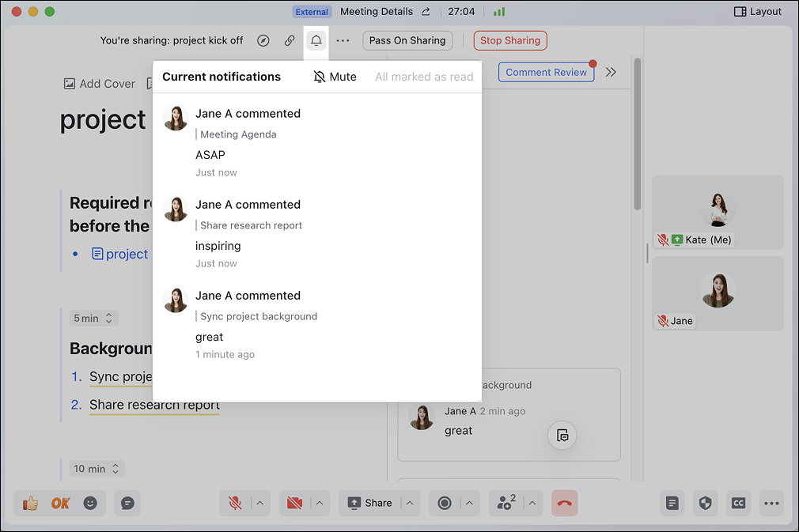The height and width of the screenshot is (532, 799).
Task: Toggle closed captions with CC button
Action: coord(738,503)
